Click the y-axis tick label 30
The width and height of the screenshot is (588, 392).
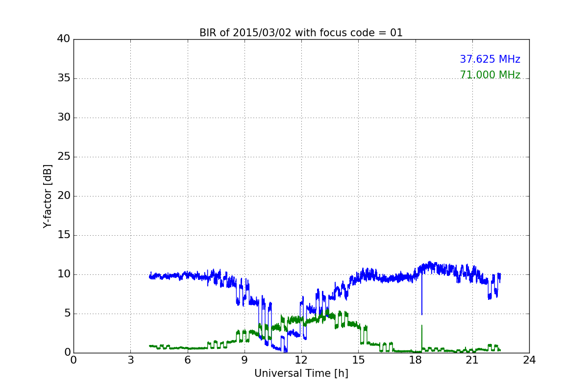[x=63, y=118]
